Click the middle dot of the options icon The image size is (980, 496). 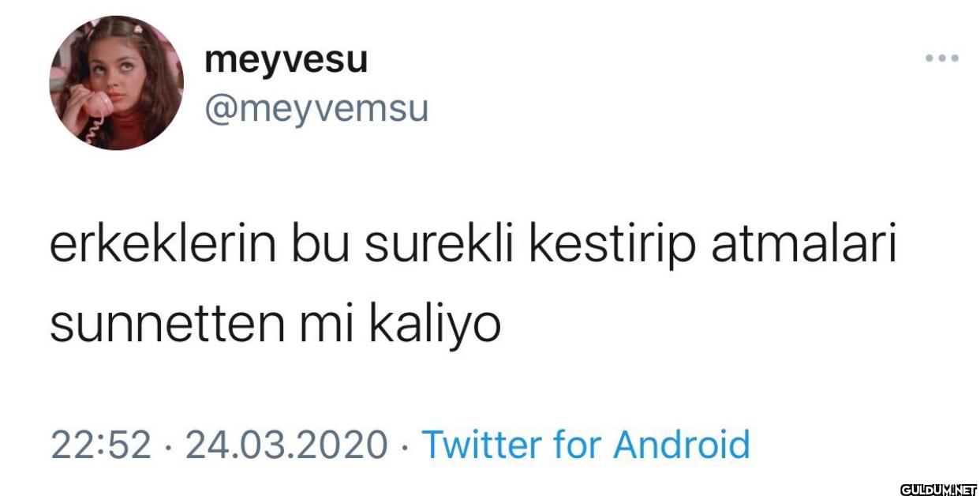coord(942,58)
